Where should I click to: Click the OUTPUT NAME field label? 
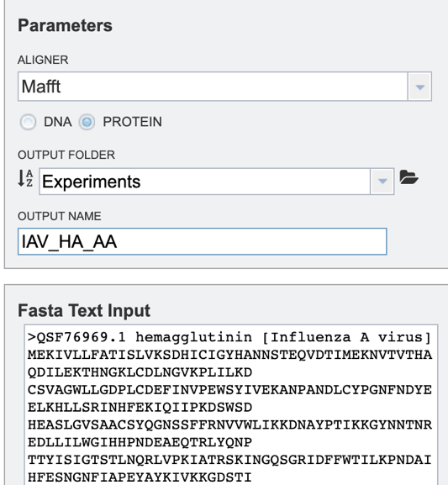point(60,216)
